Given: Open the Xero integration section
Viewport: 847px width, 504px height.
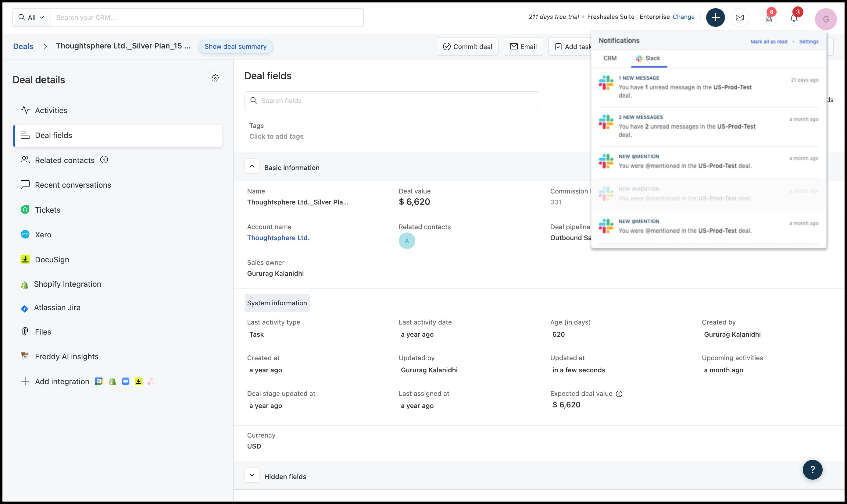Looking at the screenshot, I should (x=43, y=235).
